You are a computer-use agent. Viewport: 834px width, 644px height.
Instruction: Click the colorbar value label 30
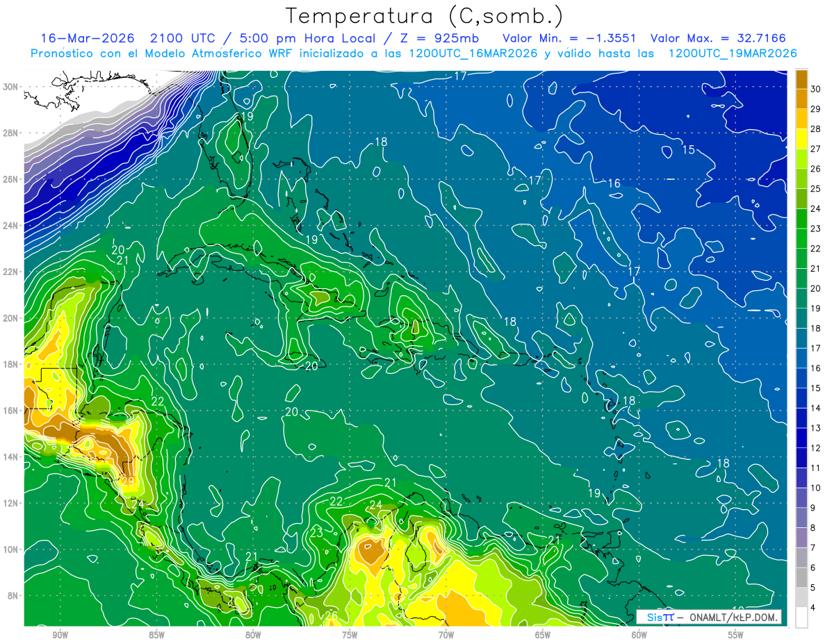(816, 89)
